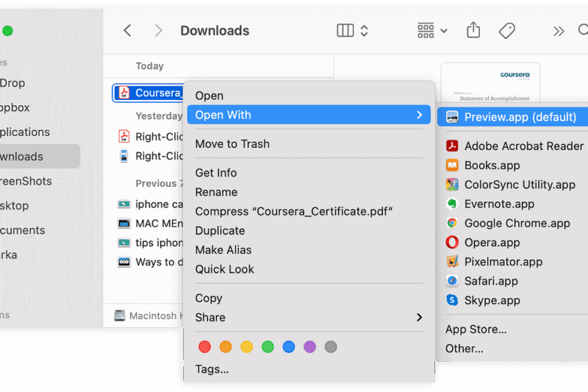588x392 pixels.
Task: Click the Opera.app icon
Action: click(452, 242)
